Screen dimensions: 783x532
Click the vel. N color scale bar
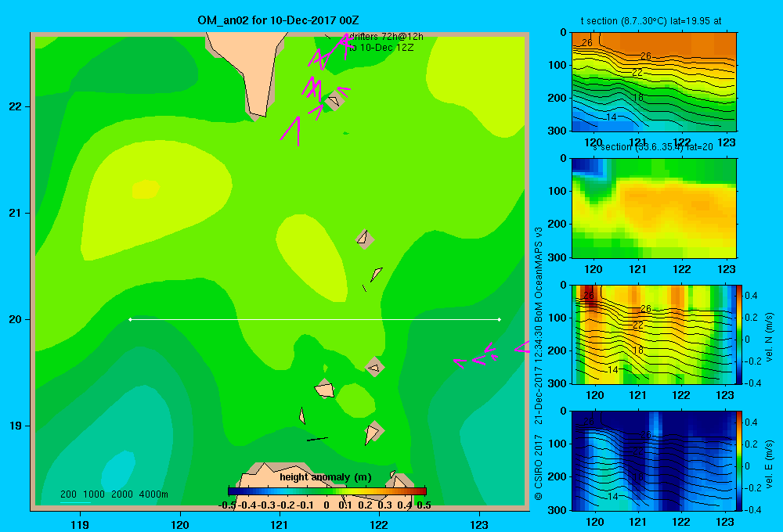(x=739, y=334)
